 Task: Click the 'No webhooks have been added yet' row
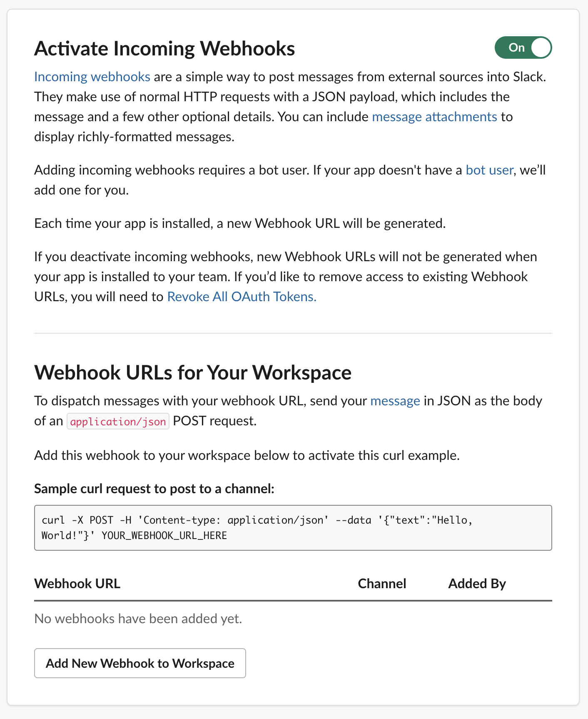click(x=293, y=619)
